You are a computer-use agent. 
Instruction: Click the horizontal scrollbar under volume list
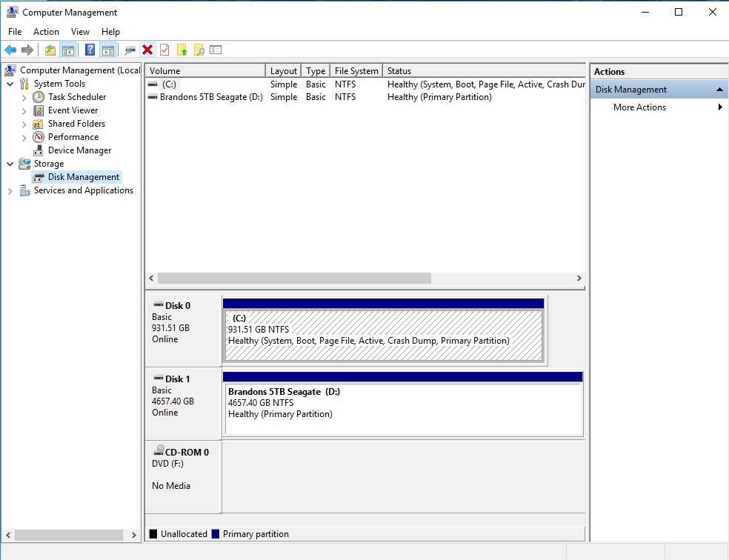296,278
